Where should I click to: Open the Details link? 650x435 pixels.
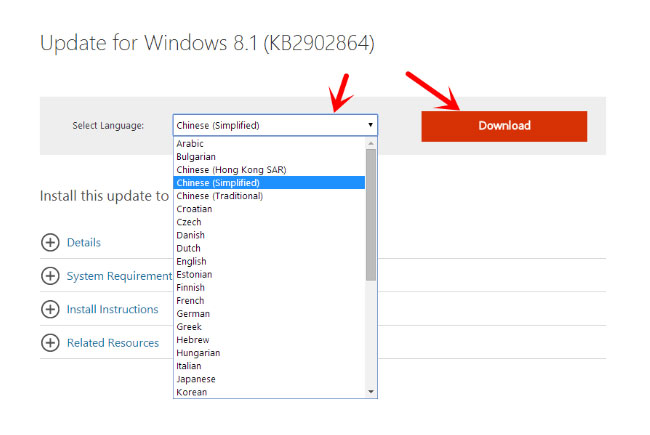coord(84,243)
